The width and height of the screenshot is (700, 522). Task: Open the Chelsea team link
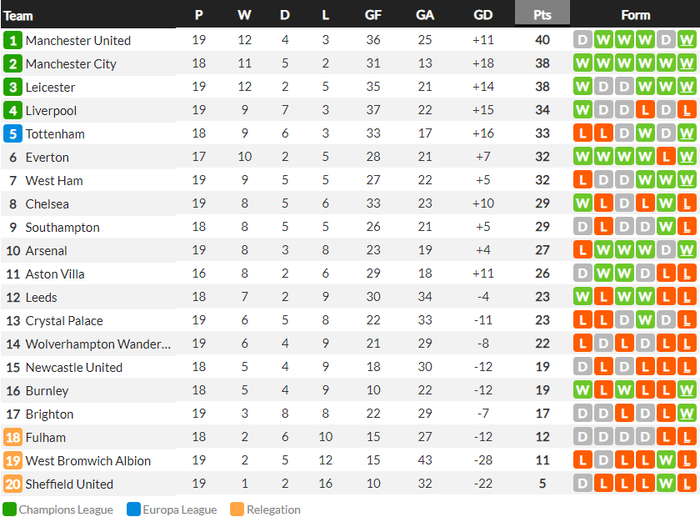click(48, 204)
